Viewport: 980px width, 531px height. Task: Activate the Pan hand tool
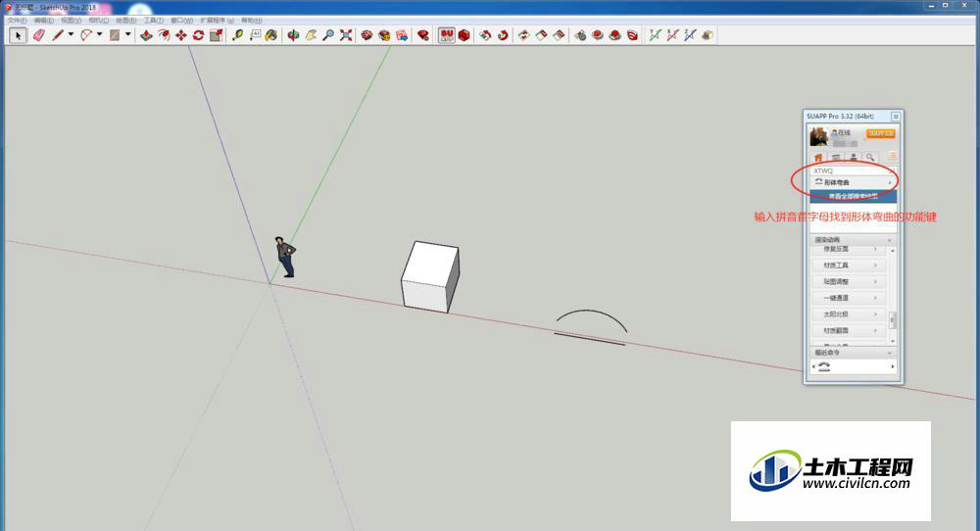tap(311, 35)
